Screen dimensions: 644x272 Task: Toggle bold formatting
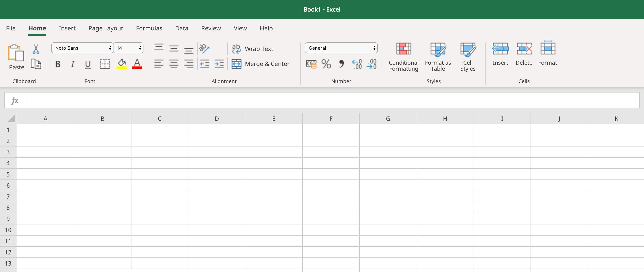pyautogui.click(x=58, y=64)
